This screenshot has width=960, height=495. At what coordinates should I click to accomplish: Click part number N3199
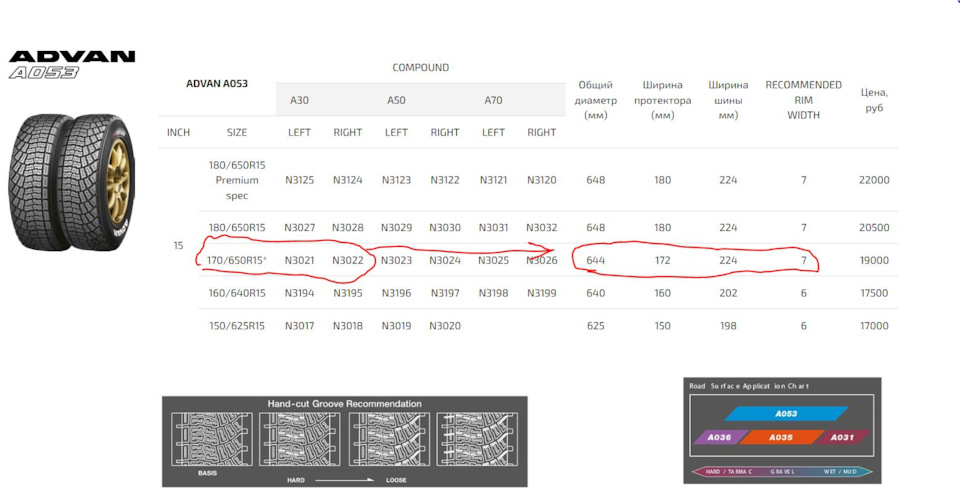[542, 293]
